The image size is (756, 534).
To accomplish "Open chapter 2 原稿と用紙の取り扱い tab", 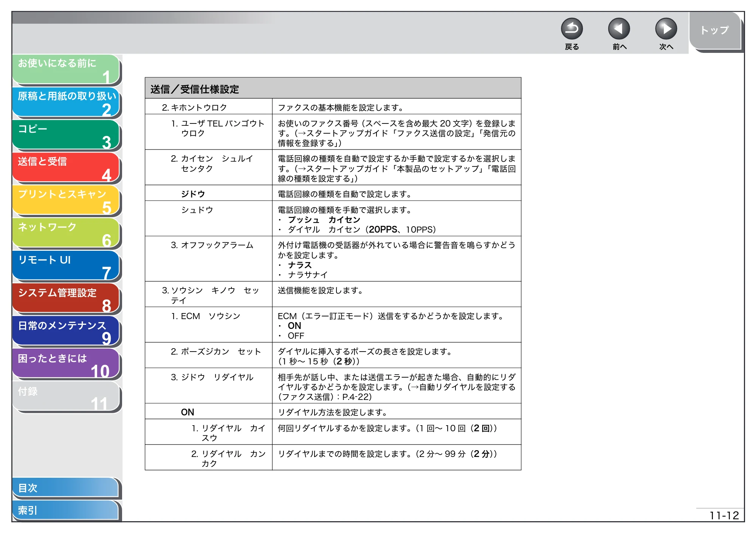I will coord(66,102).
